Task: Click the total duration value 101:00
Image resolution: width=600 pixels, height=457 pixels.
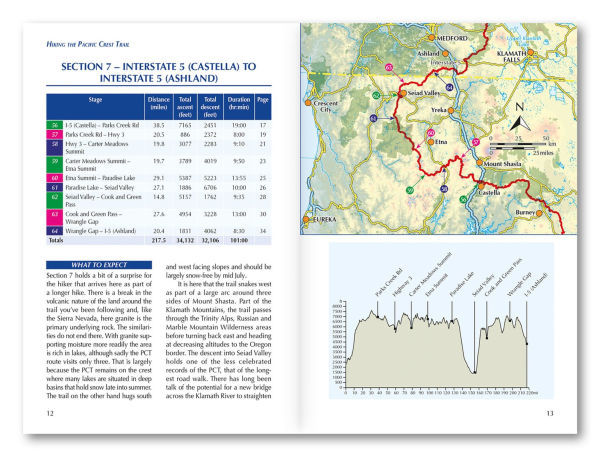Action: point(239,240)
